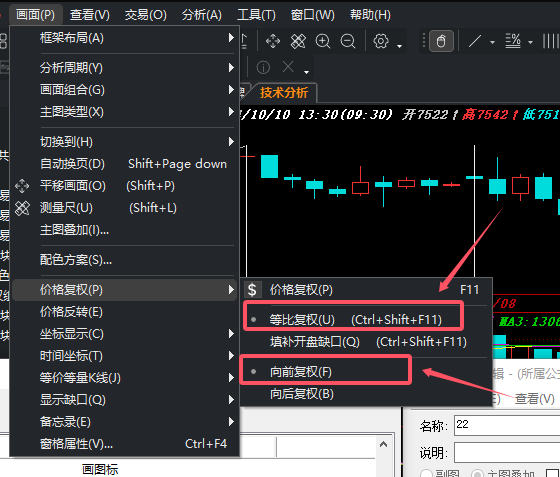Screen dimensions: 560x477
Task: Select the line drawing tool icon
Action: (475, 41)
